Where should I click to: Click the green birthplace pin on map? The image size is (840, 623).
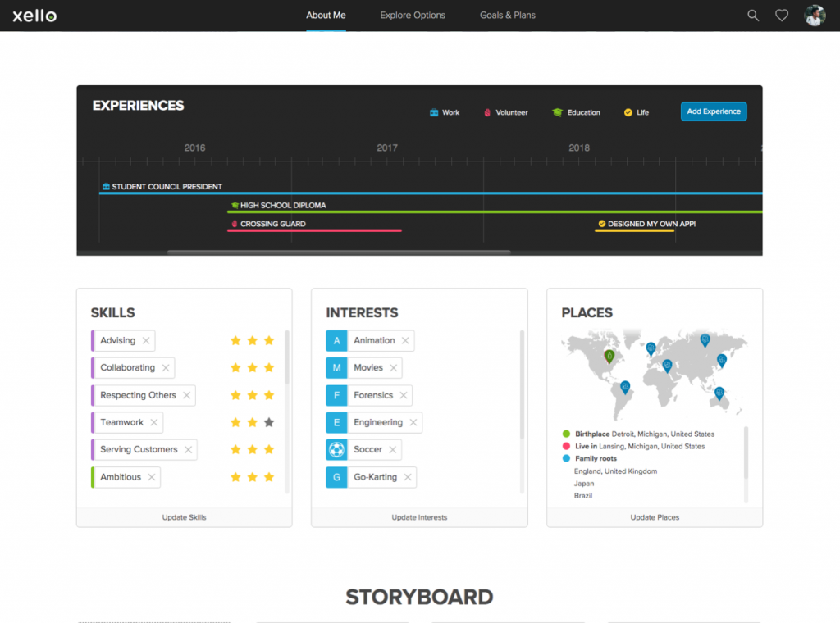609,356
